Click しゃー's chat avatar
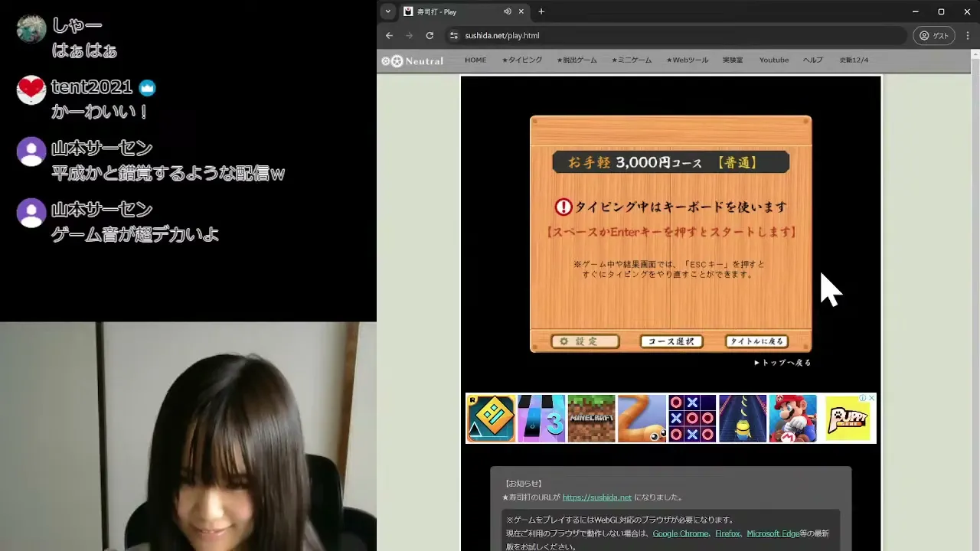This screenshot has width=980, height=551. click(31, 29)
